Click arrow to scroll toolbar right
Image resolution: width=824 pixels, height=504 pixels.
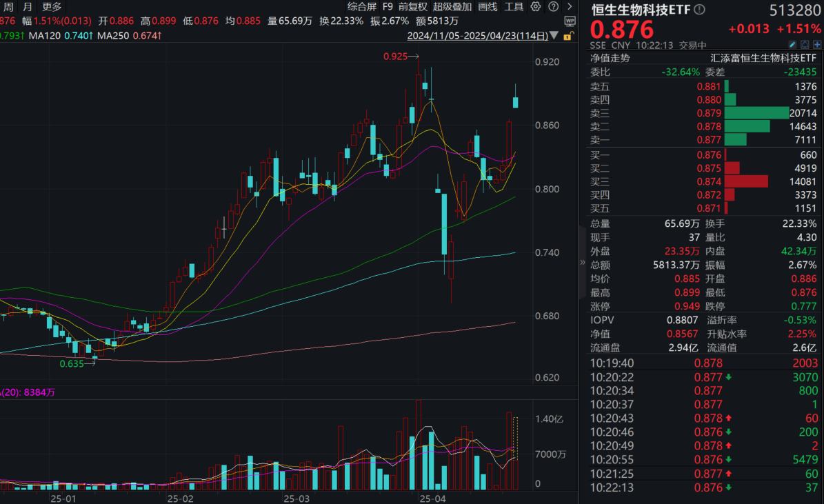pyautogui.click(x=569, y=7)
